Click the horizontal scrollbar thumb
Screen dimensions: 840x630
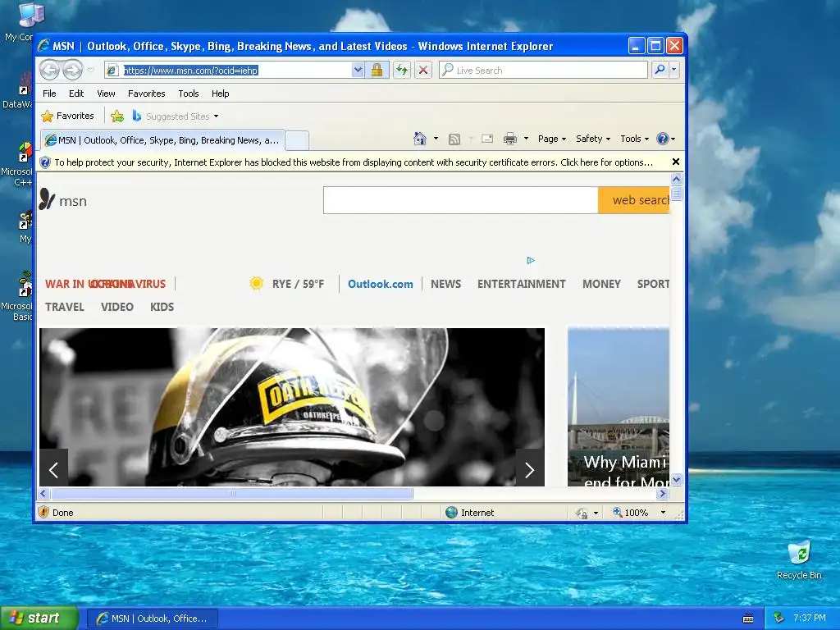(x=231, y=493)
